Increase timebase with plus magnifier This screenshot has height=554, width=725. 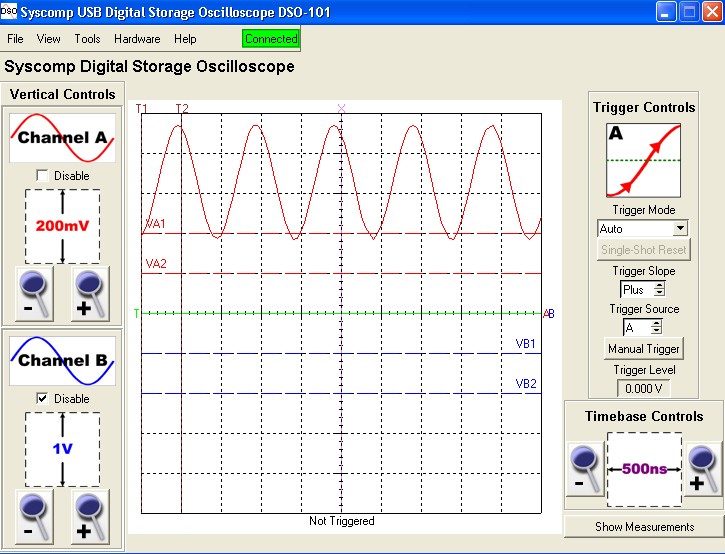pyautogui.click(x=702, y=469)
